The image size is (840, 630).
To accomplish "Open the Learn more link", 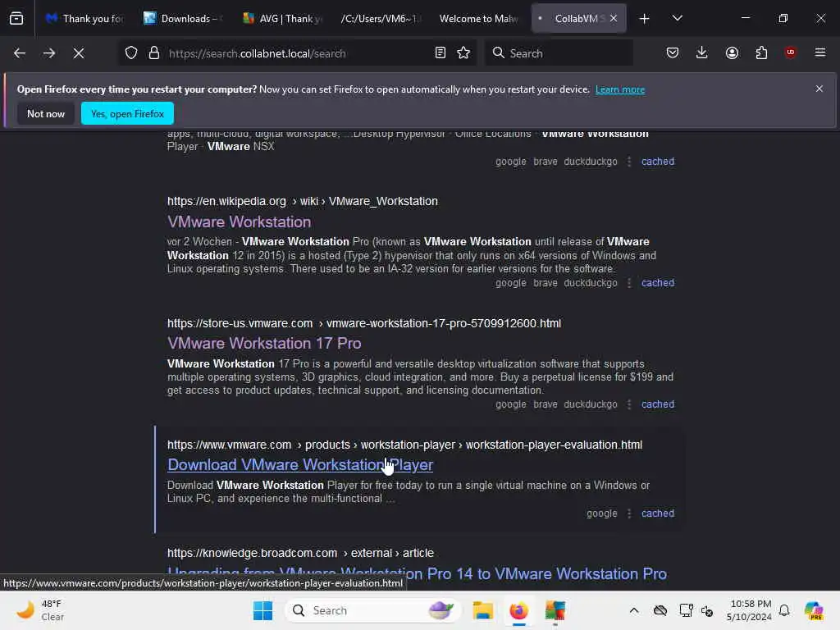I will [x=620, y=89].
